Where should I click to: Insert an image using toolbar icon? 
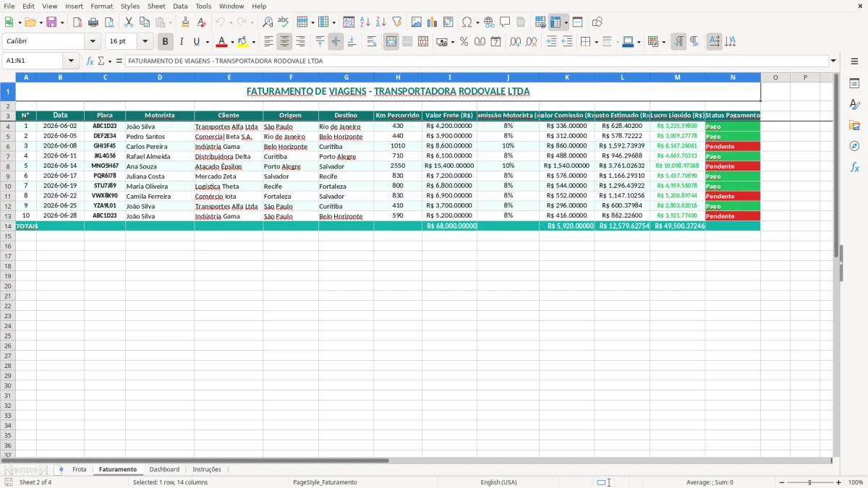(x=416, y=22)
